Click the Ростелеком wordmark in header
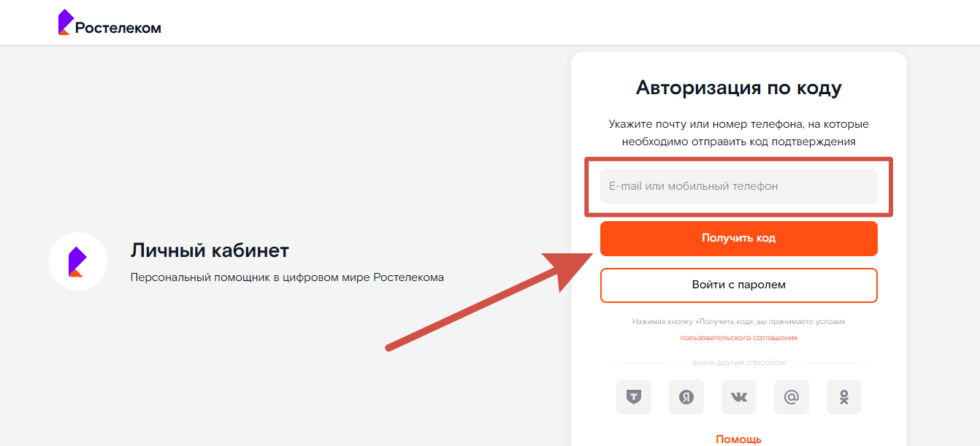 point(118,28)
